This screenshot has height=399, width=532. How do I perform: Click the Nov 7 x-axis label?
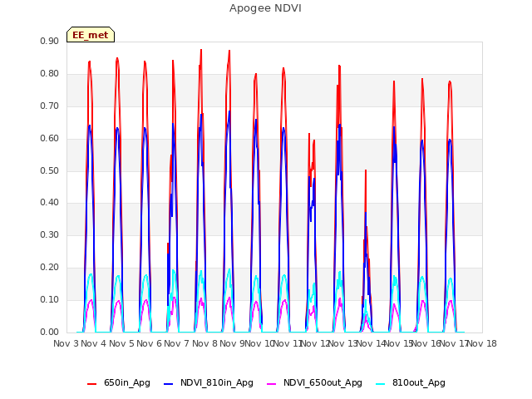176,343
